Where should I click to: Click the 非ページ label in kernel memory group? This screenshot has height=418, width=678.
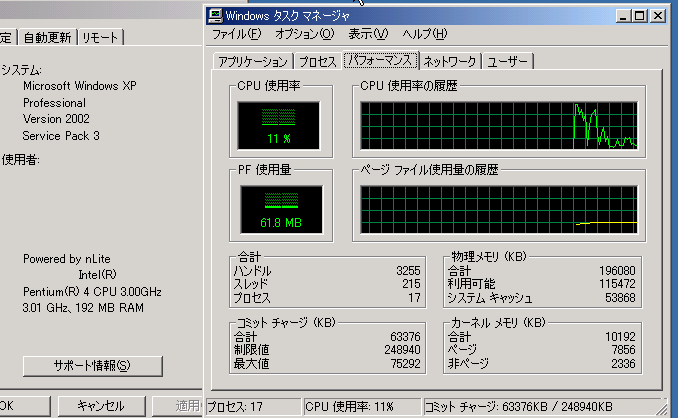click(x=468, y=364)
